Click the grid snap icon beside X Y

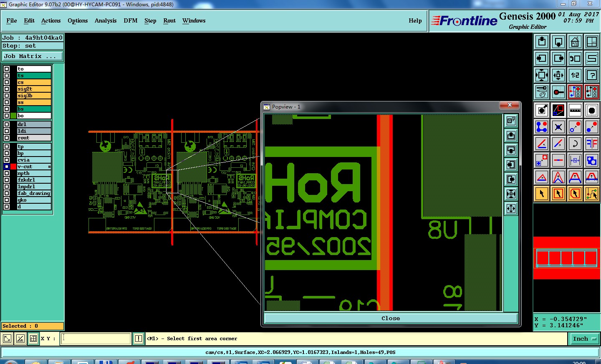[33, 339]
